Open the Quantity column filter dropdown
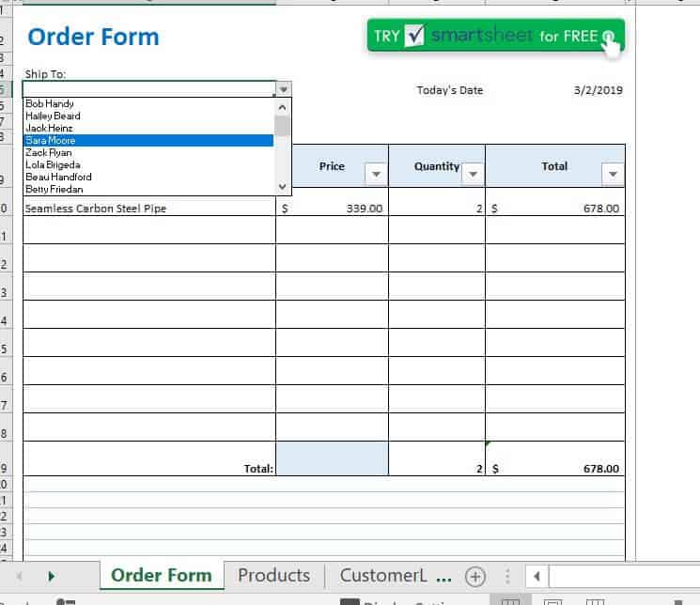Image resolution: width=700 pixels, height=605 pixels. 473,175
